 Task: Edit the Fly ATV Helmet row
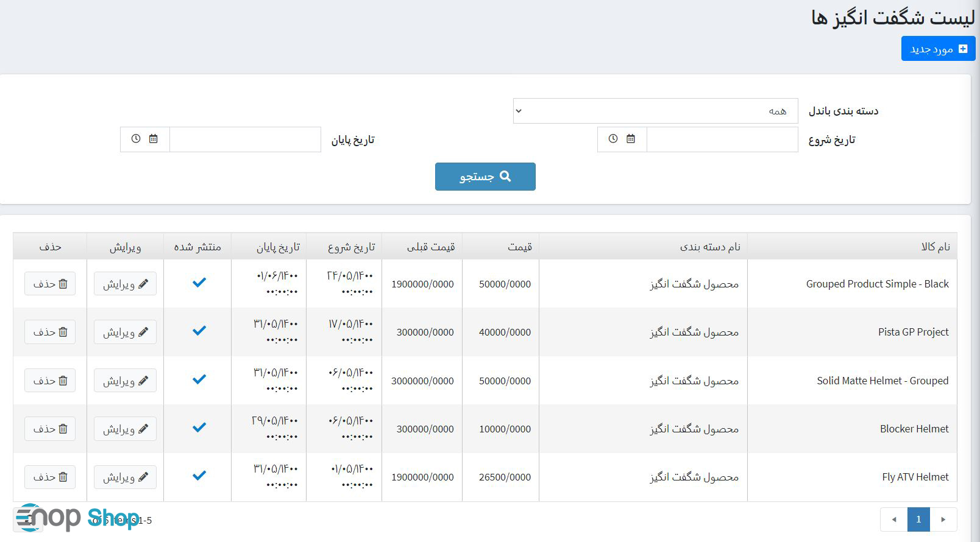(x=125, y=477)
